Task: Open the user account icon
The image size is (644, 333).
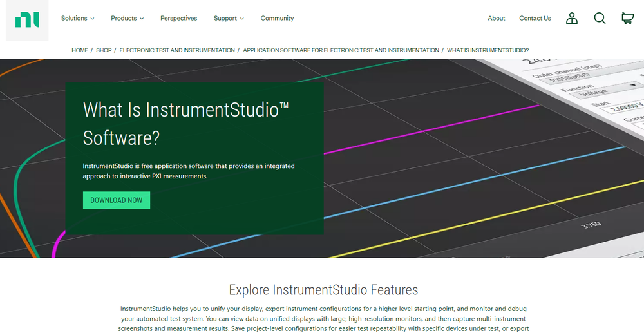Action: click(572, 18)
